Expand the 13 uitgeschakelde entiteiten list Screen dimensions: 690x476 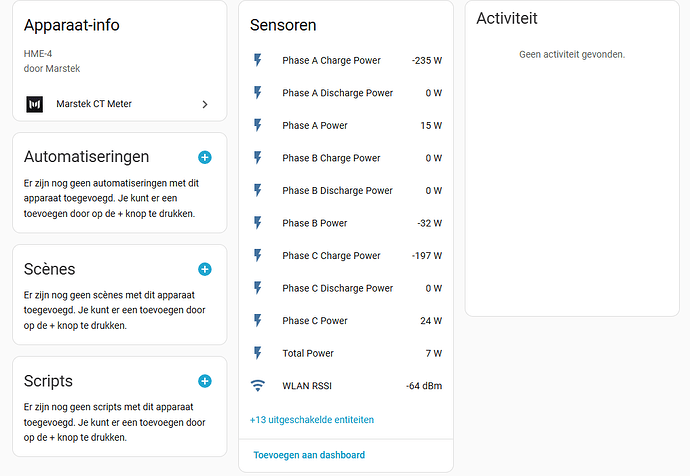tap(312, 420)
